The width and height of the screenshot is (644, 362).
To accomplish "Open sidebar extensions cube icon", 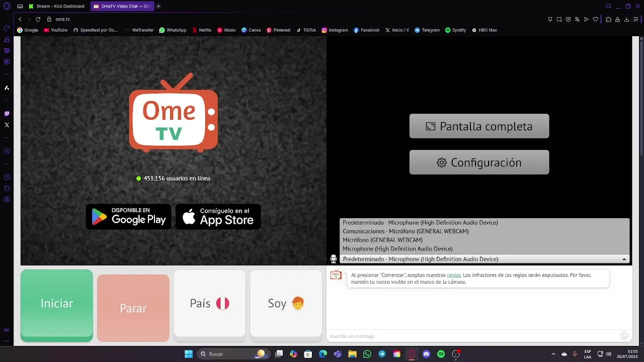I will pos(7,188).
